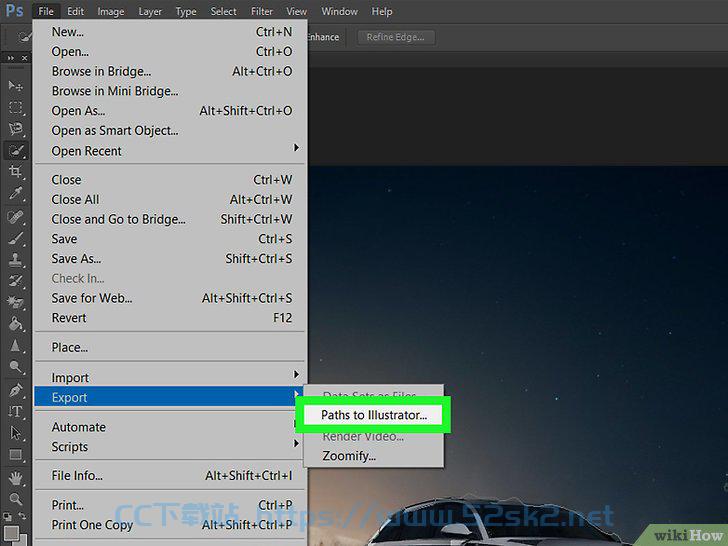Close the toolbox panel with X
Screen dimensions: 728x546
[x=24, y=58]
